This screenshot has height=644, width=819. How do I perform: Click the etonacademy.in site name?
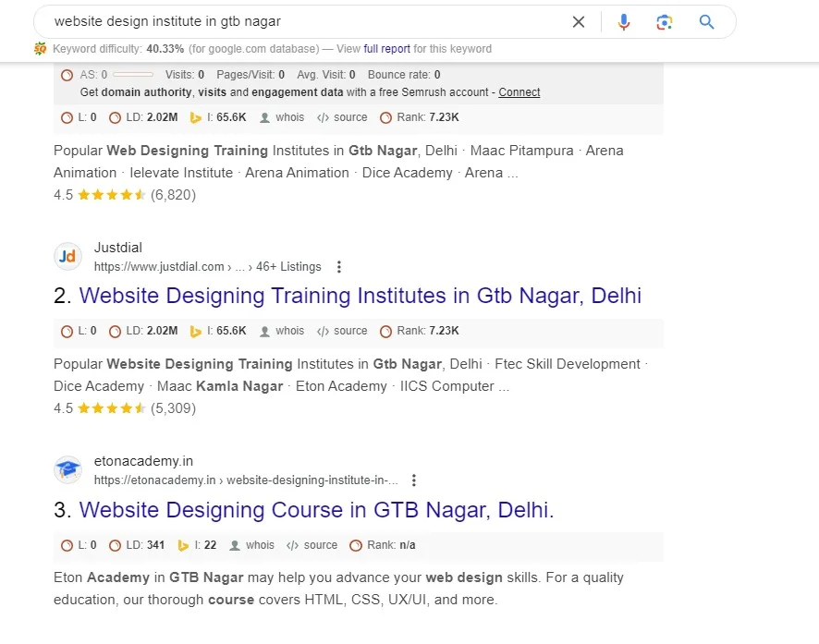point(143,461)
